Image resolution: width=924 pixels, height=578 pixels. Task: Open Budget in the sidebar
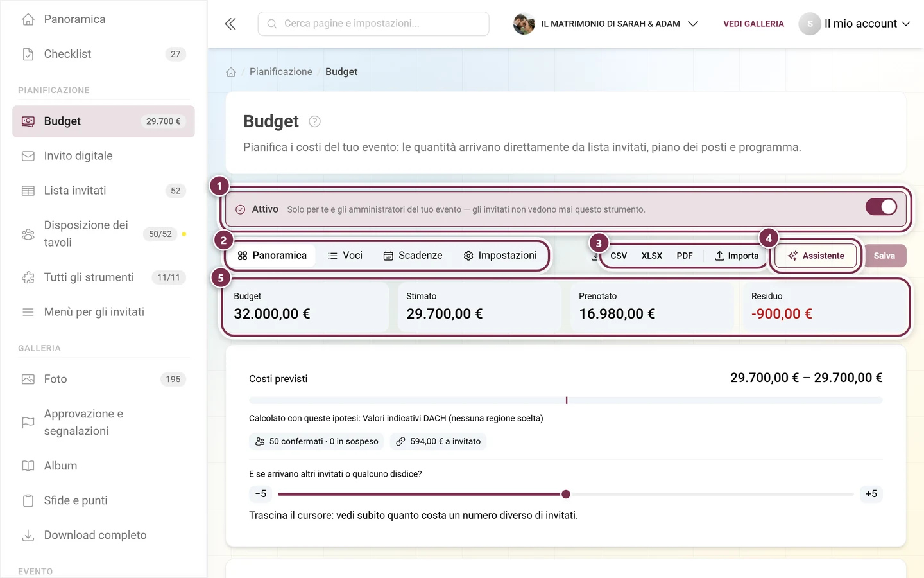point(103,121)
